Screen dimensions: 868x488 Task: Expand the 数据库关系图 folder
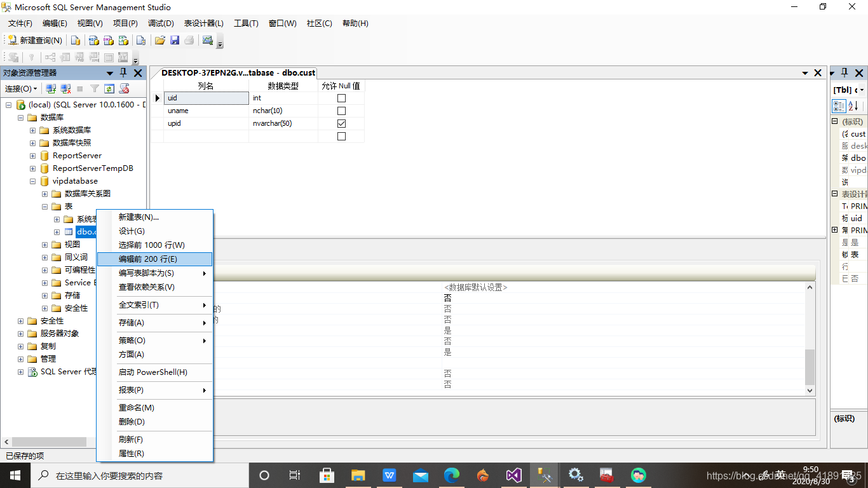(x=44, y=194)
